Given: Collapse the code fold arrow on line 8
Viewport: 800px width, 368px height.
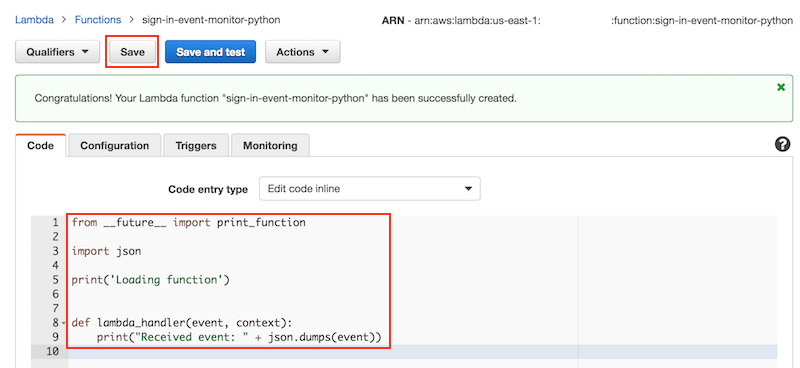Looking at the screenshot, I should pos(64,323).
